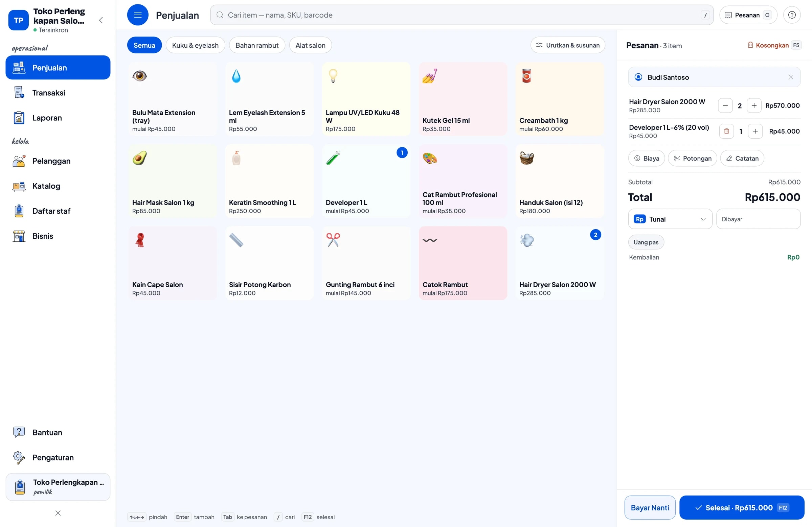The width and height of the screenshot is (812, 527).
Task: Select the Semua category tab
Action: pyautogui.click(x=144, y=45)
